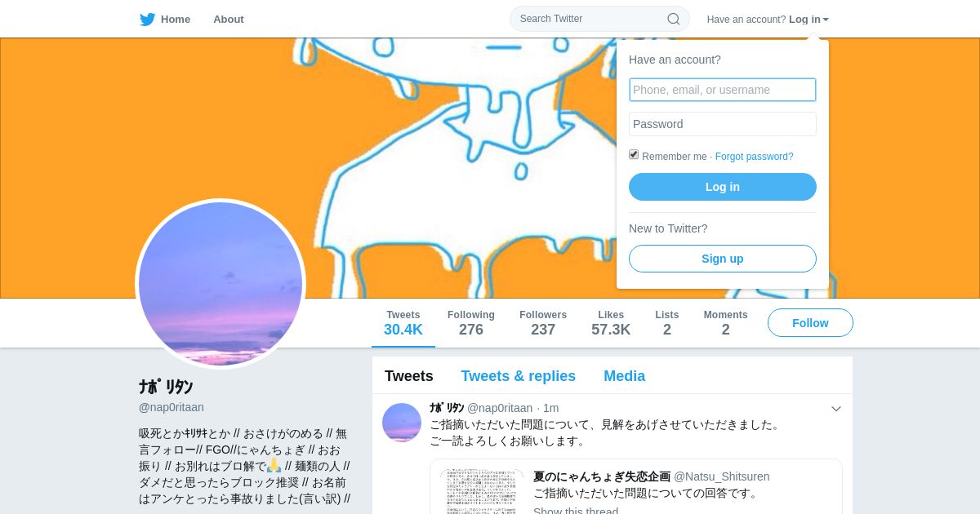Toggle the Remember me checkbox
The image size is (980, 514).
pyautogui.click(x=634, y=155)
